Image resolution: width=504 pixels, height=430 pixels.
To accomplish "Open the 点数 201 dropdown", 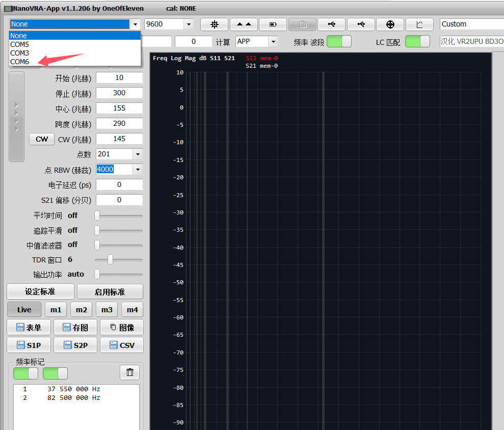I will tap(138, 154).
